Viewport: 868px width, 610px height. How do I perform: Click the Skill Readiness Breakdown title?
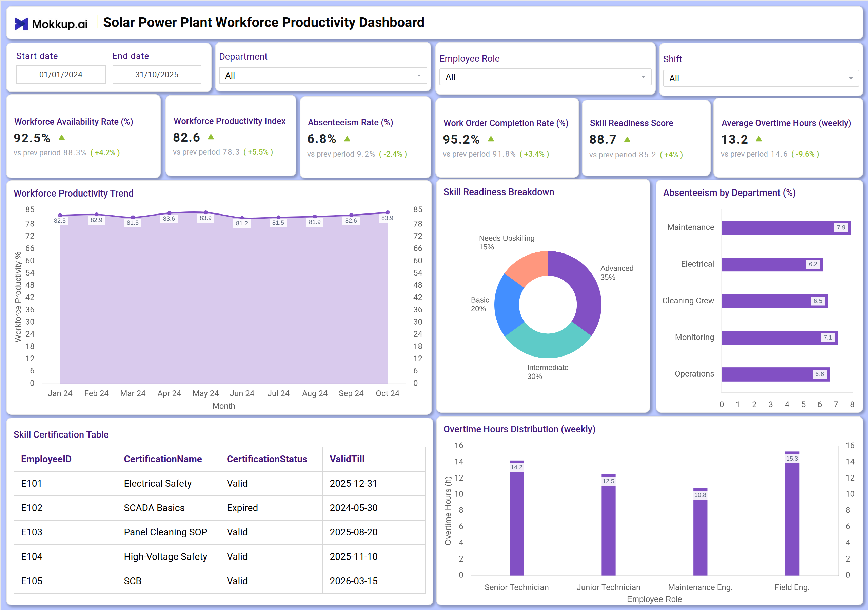(499, 192)
